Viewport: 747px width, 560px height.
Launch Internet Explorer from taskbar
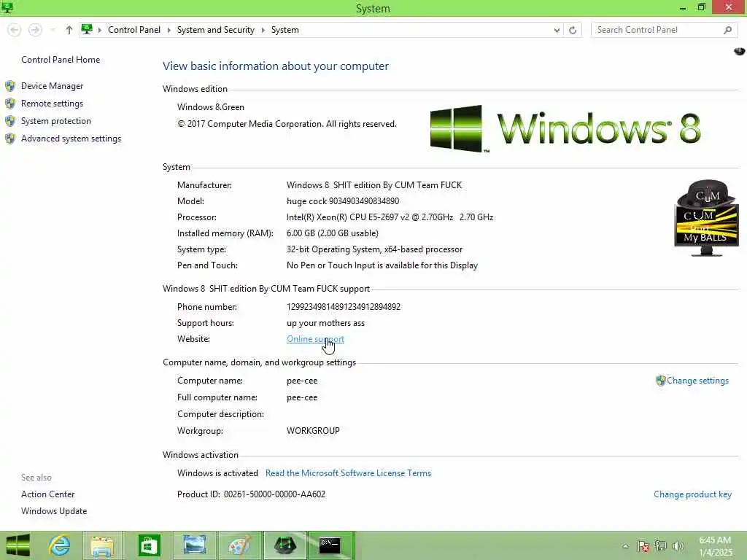(60, 545)
